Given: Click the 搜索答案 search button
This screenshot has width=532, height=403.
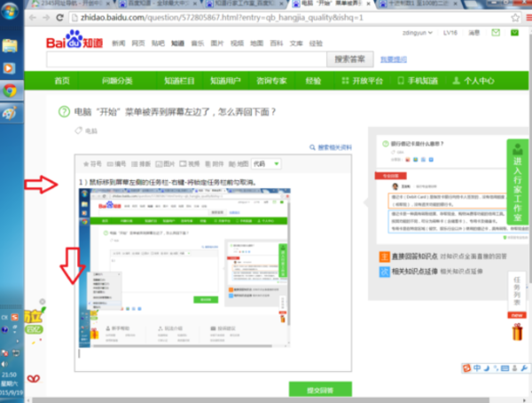Looking at the screenshot, I should (x=350, y=59).
